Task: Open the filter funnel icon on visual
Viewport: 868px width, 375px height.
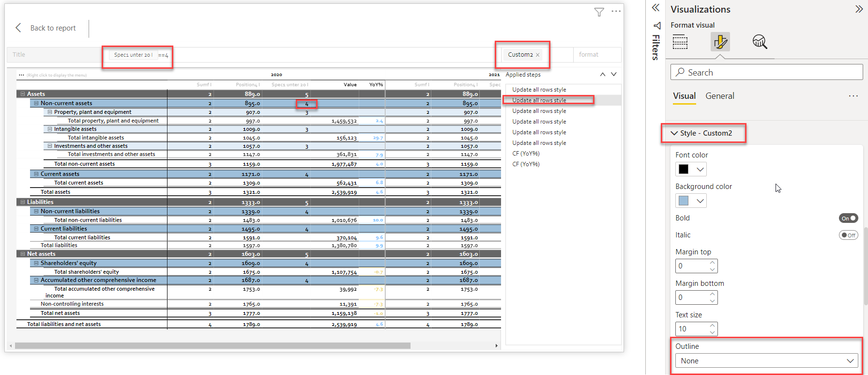Action: click(599, 12)
